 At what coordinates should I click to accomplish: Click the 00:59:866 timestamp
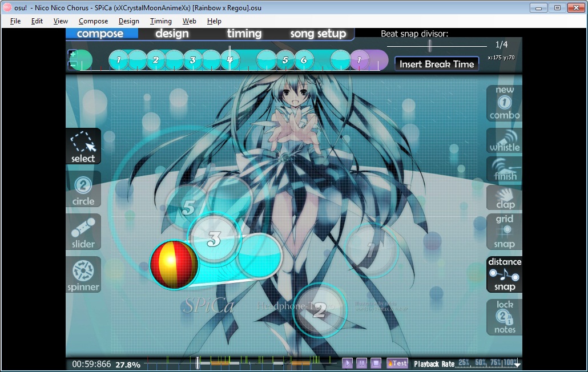coord(91,364)
